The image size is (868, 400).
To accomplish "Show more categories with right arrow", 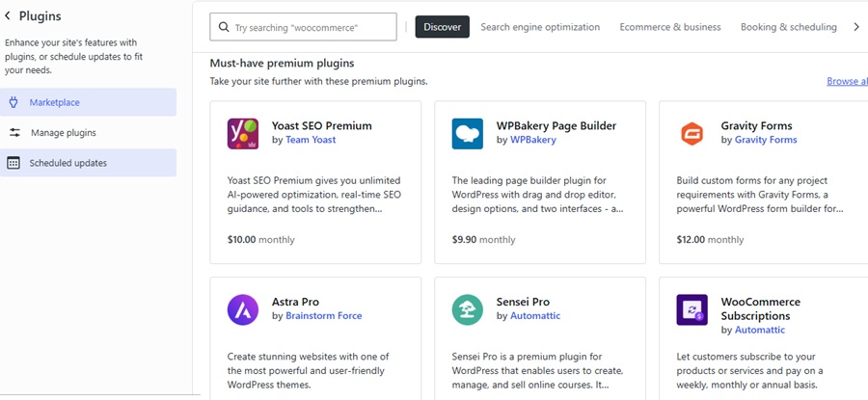I will pos(856,27).
